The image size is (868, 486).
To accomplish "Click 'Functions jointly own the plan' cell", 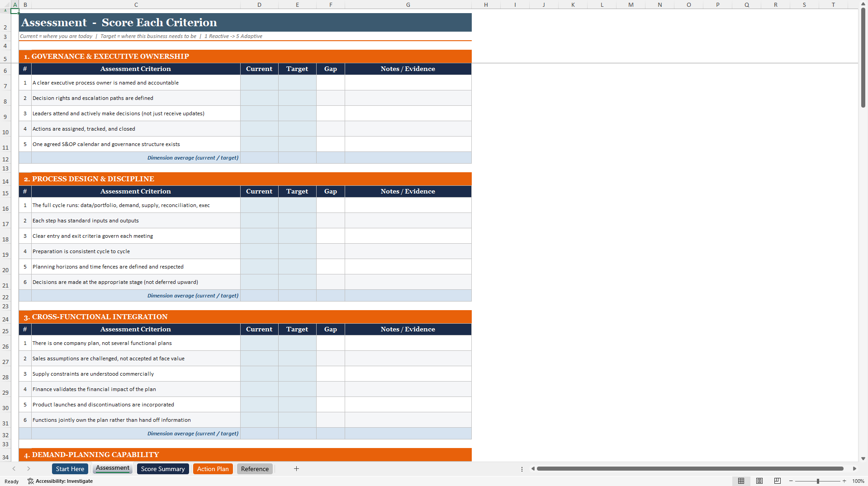I will (x=136, y=420).
